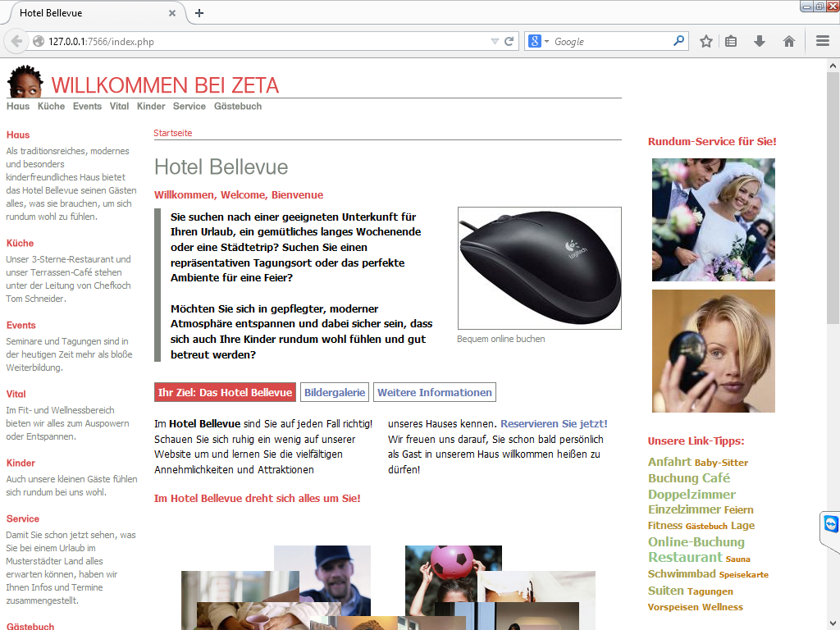Open the Firefox hamburger menu
The height and width of the screenshot is (630, 840).
click(x=822, y=41)
